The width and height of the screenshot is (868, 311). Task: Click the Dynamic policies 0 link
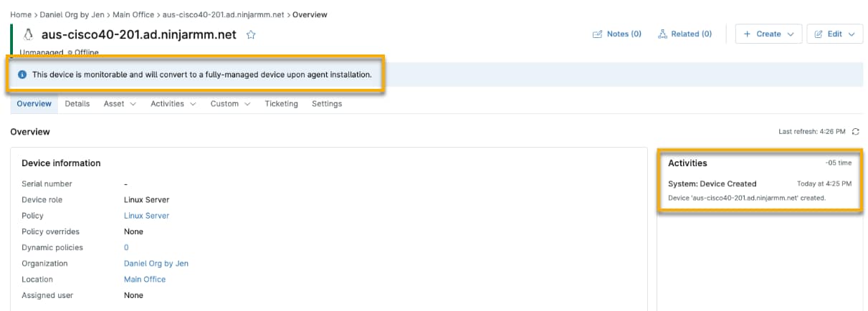(x=126, y=248)
